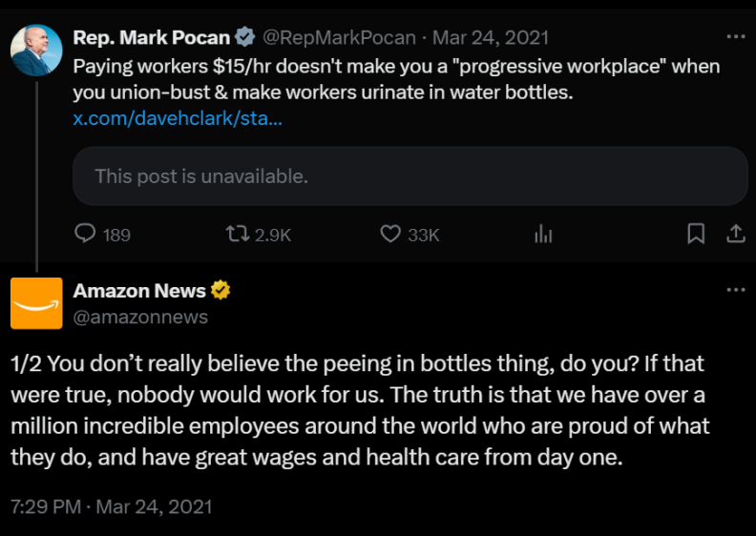Viewport: 756px width, 536px height.
Task: Open Rep. Mark Pocan's profile name
Action: 151,38
